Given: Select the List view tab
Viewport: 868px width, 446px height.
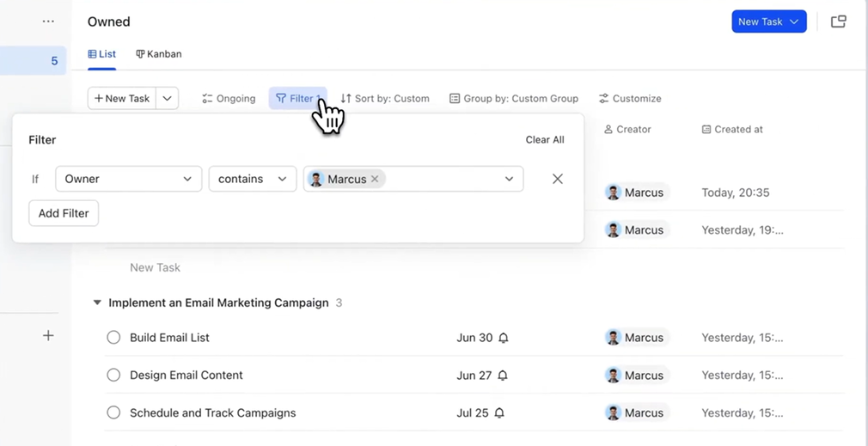Looking at the screenshot, I should pyautogui.click(x=102, y=54).
